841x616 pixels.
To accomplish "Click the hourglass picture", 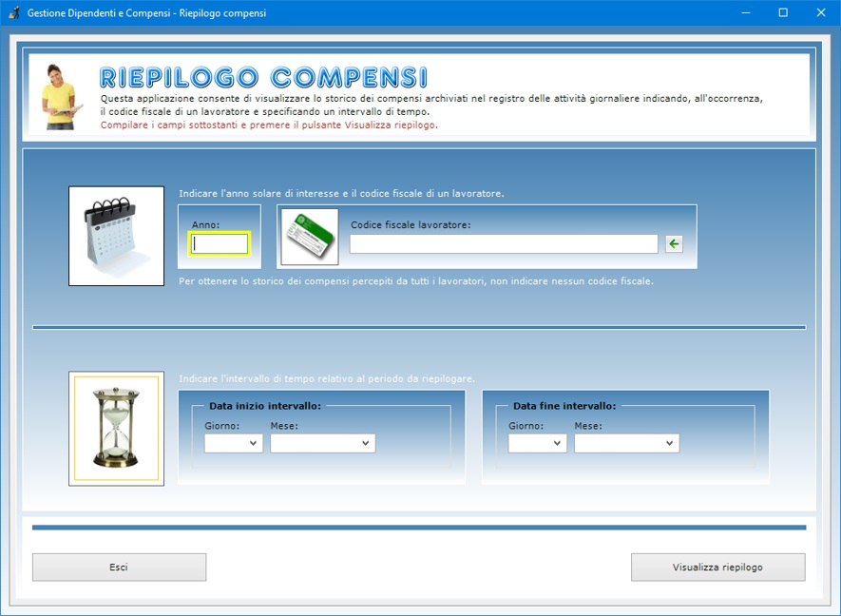I will 116,429.
